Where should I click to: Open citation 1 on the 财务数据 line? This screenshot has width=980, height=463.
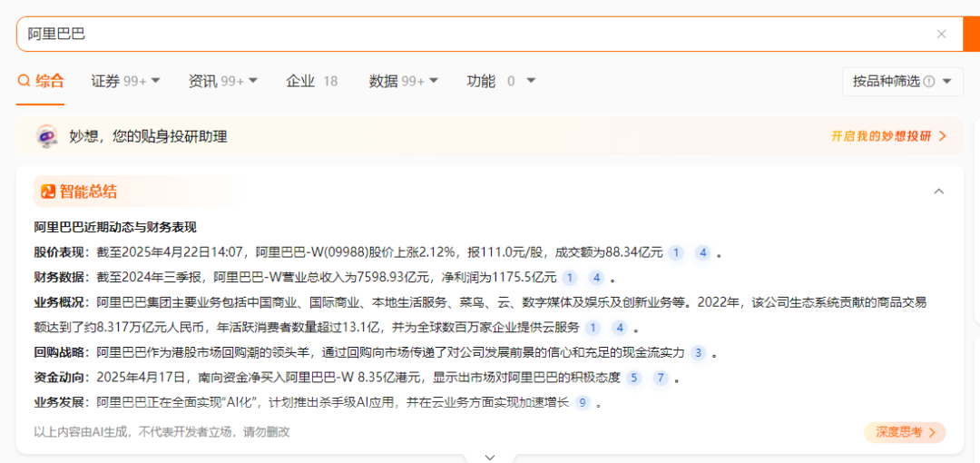click(569, 278)
